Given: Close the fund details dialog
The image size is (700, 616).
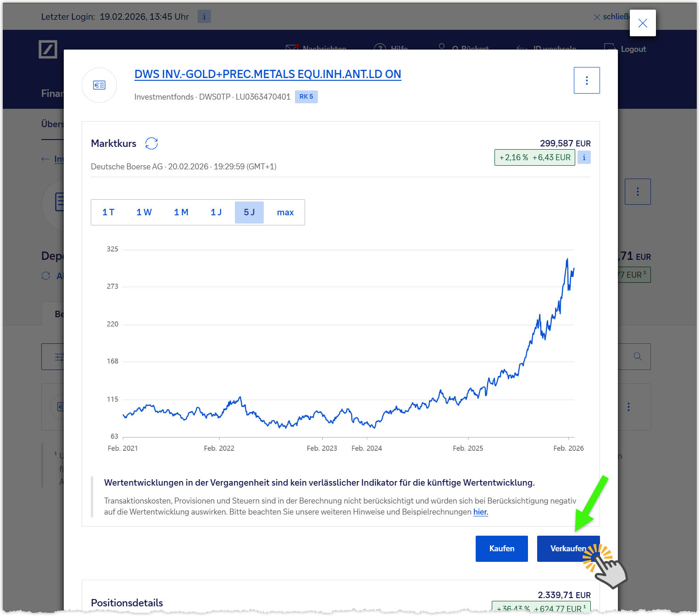Looking at the screenshot, I should [642, 23].
